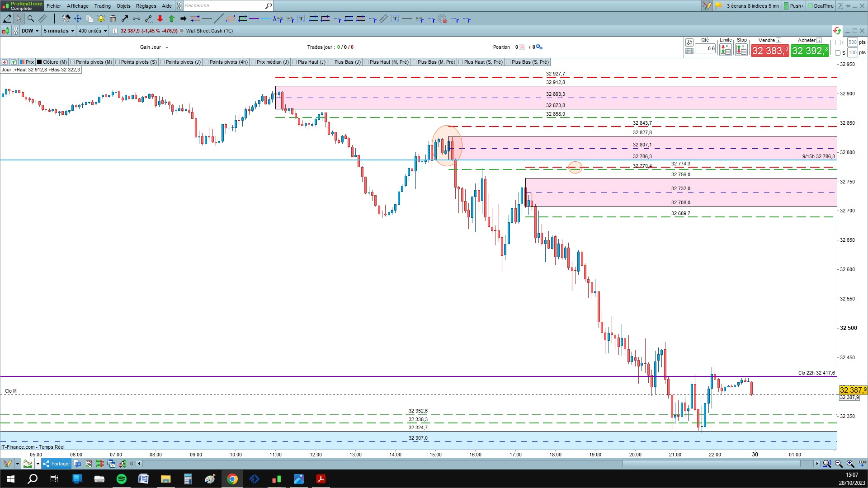This screenshot has height=488, width=868.
Task: Click the Qté quantity input field
Action: coord(705,48)
